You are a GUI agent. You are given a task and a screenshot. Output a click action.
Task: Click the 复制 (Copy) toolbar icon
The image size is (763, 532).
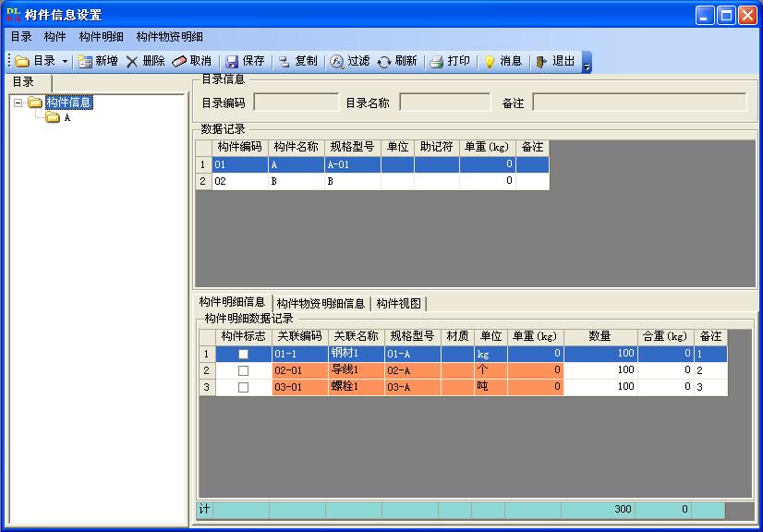(x=285, y=62)
